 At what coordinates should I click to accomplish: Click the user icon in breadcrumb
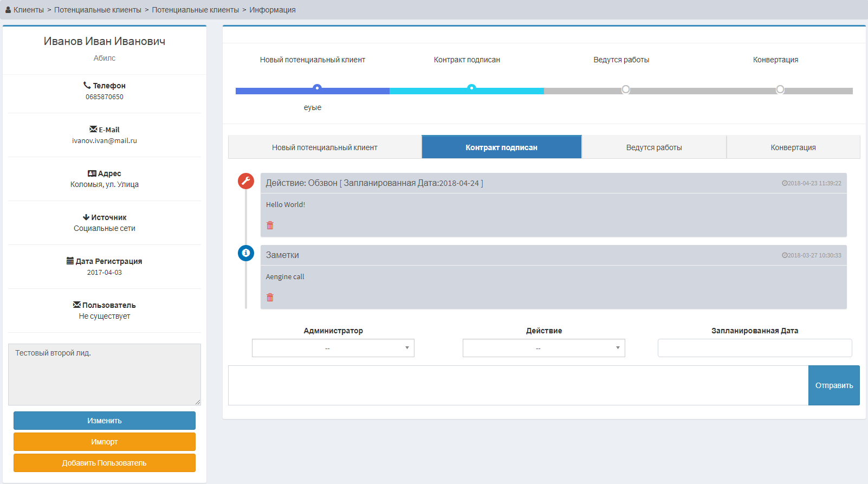tap(8, 10)
